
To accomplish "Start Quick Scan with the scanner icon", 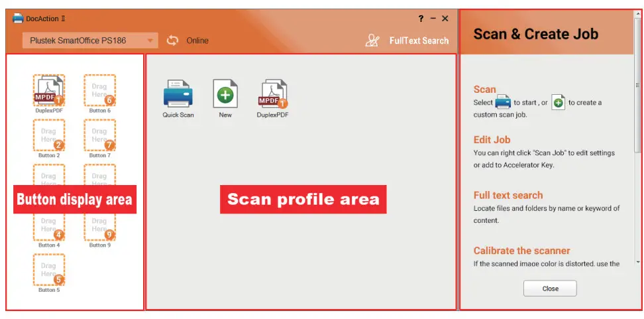I will click(178, 94).
